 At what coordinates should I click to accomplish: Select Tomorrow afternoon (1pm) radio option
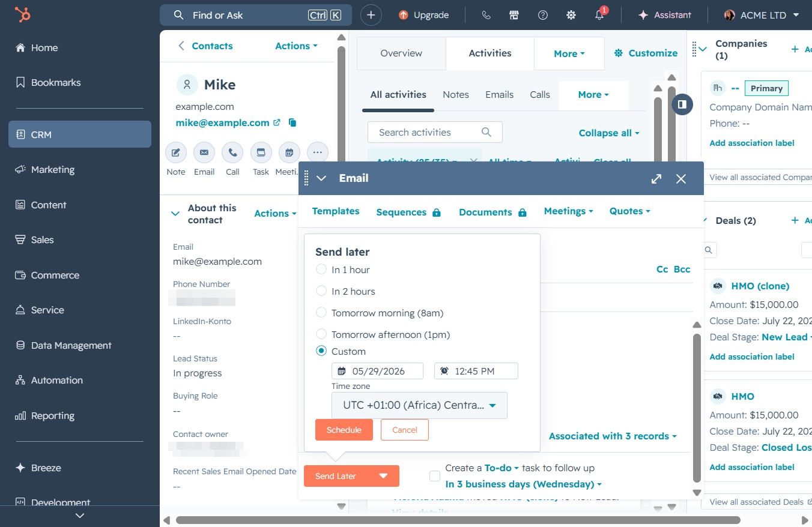[x=321, y=334]
